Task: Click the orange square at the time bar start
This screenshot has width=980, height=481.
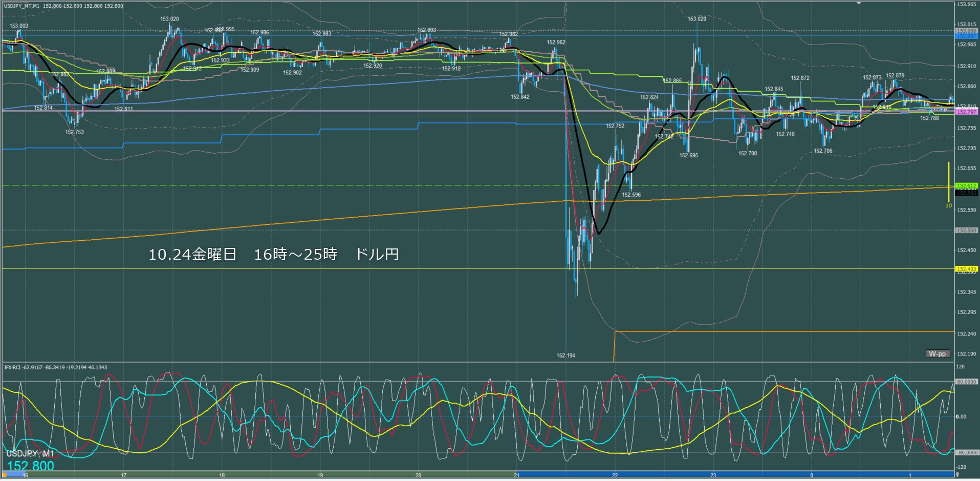Action: (x=6, y=475)
